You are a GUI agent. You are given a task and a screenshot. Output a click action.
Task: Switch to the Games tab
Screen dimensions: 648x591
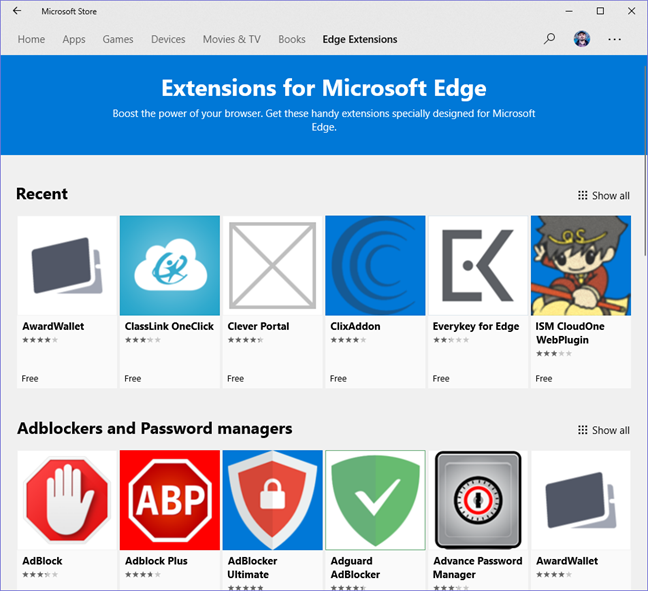tap(118, 39)
